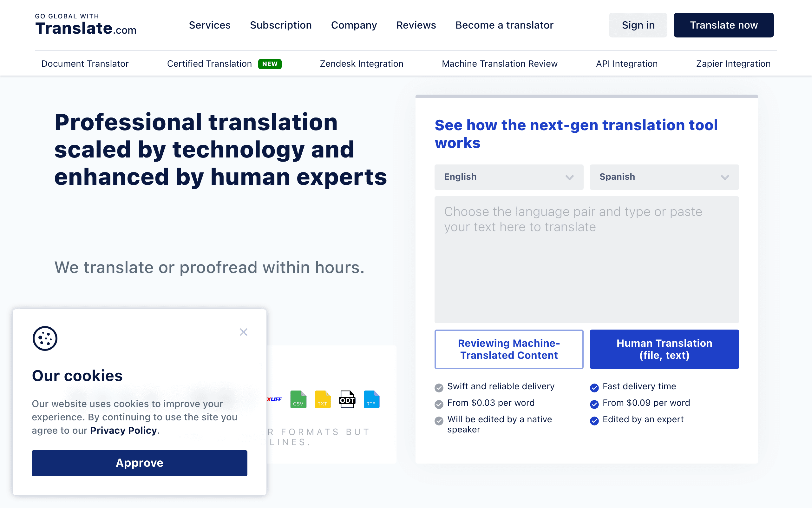The height and width of the screenshot is (508, 812).
Task: Approve the cookies notice
Action: pyautogui.click(x=139, y=463)
